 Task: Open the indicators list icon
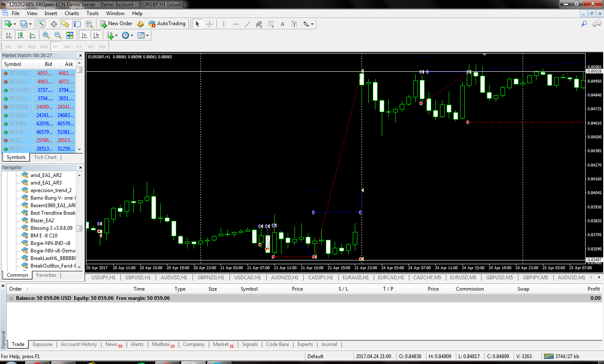110,35
